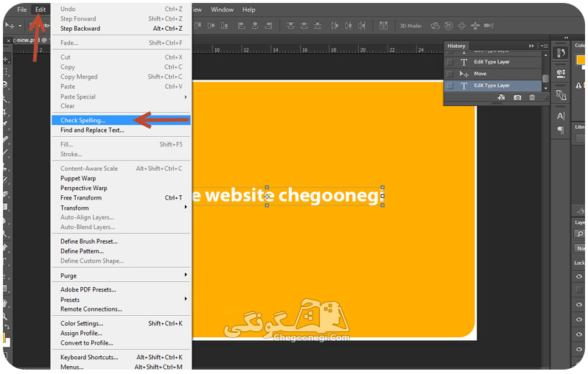
Task: Click the distribute right edges icon
Action: point(362,26)
